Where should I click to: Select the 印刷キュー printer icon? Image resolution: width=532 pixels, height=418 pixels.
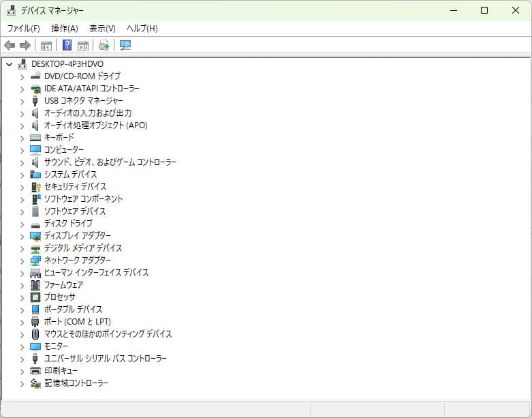click(x=35, y=370)
